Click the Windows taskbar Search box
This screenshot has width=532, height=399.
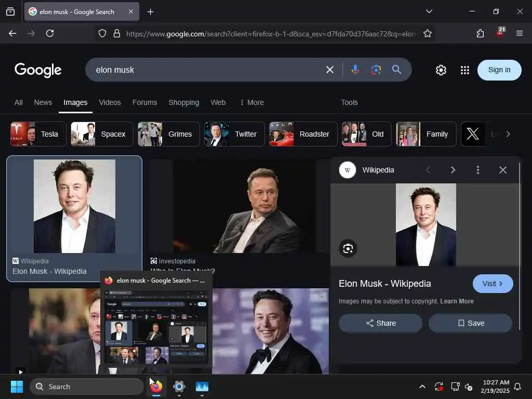tap(87, 387)
